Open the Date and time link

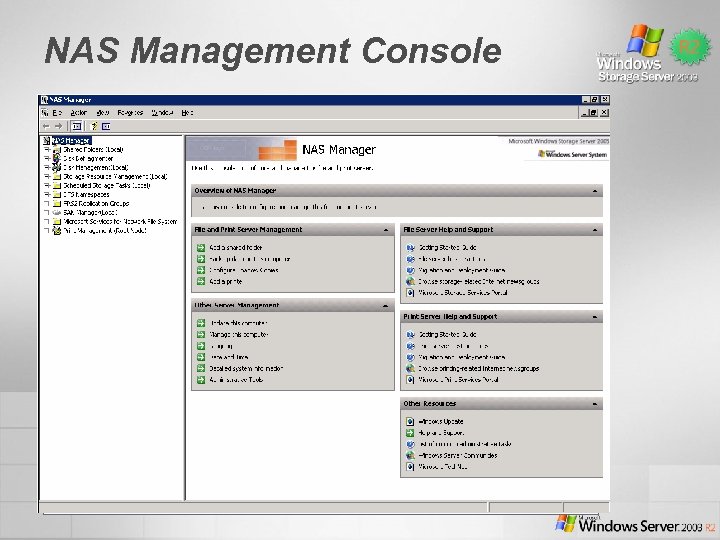coord(229,357)
